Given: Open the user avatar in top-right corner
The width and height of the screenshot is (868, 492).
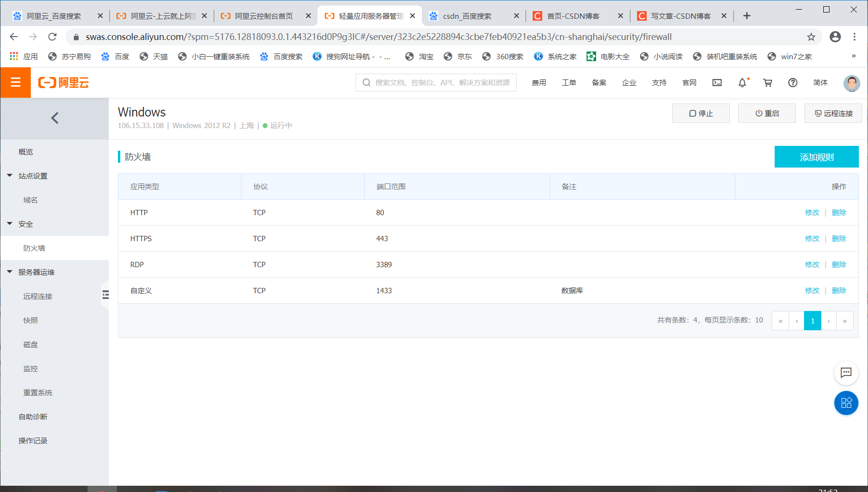Looking at the screenshot, I should click(x=852, y=82).
